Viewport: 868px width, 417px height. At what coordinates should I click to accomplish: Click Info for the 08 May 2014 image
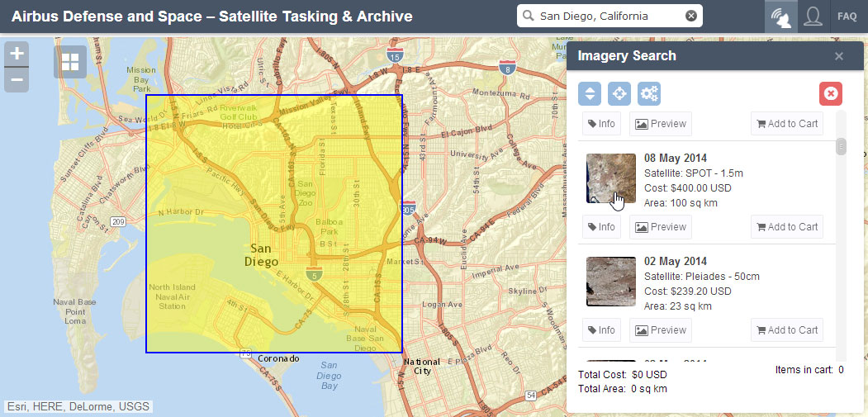(x=601, y=226)
